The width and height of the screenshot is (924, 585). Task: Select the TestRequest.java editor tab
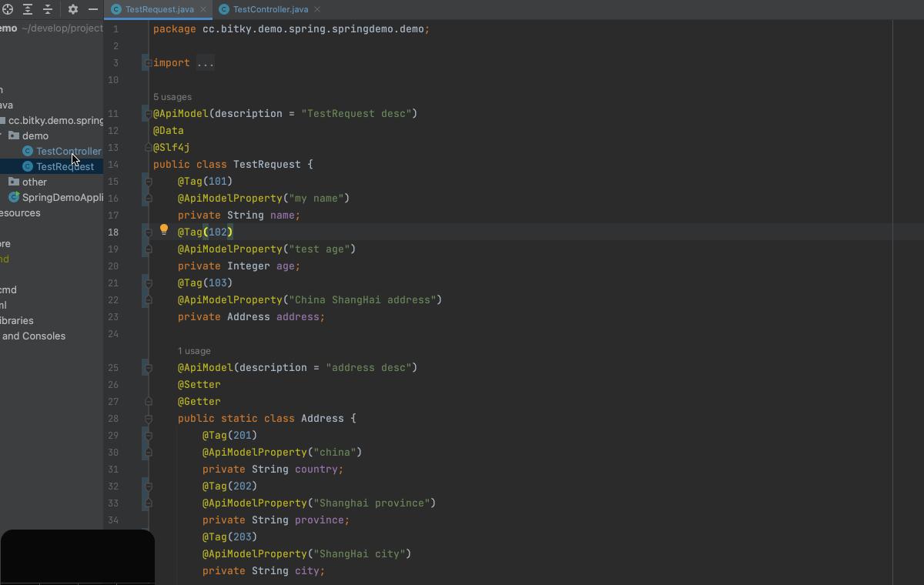[156, 9]
